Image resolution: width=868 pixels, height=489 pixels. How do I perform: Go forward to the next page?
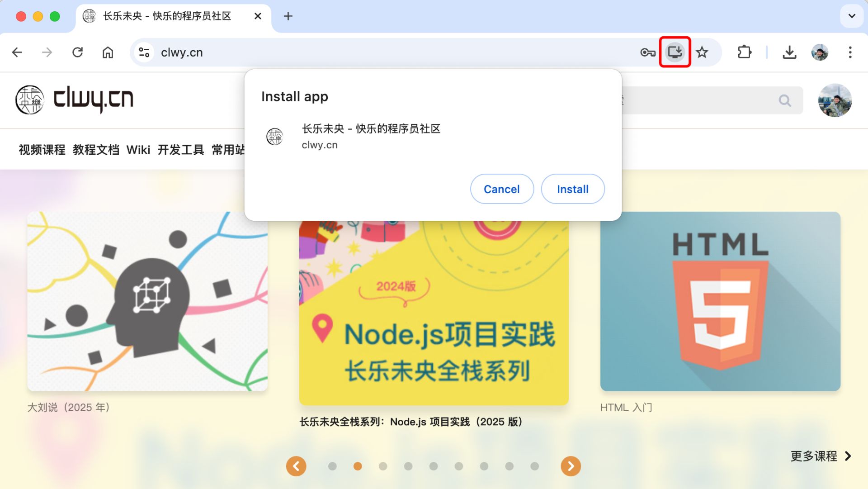click(x=47, y=52)
